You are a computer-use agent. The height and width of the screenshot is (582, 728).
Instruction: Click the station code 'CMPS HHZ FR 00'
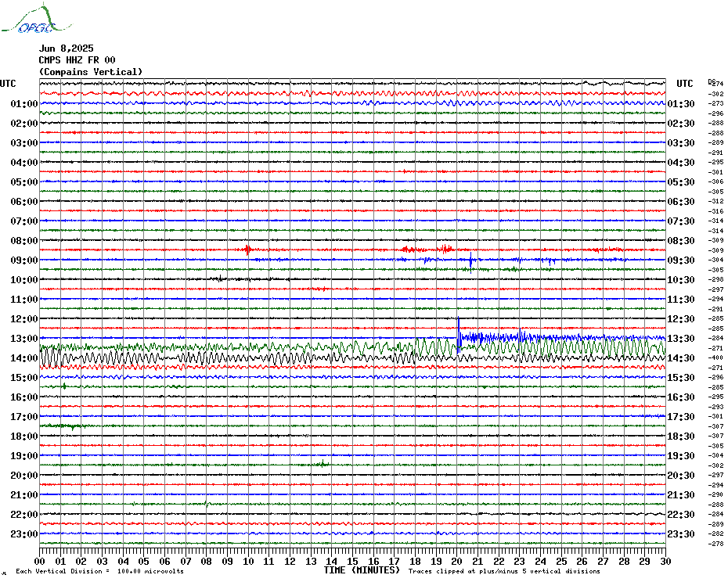[x=77, y=60]
